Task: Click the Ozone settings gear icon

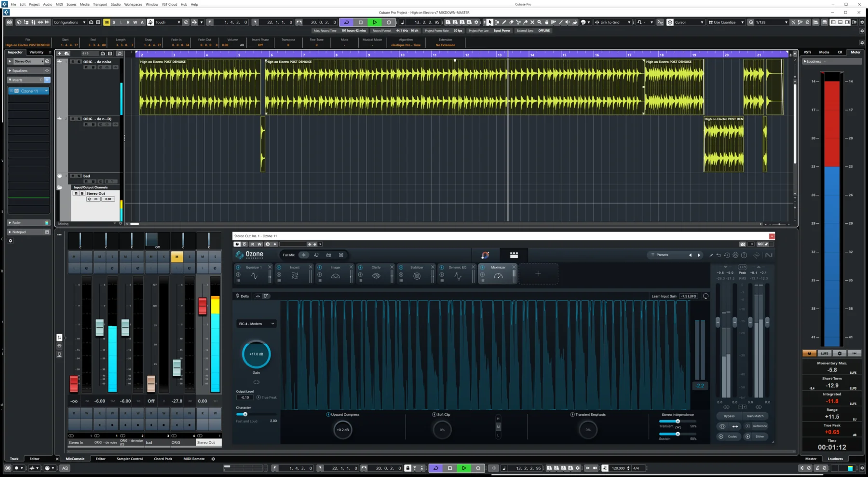Action: point(735,255)
